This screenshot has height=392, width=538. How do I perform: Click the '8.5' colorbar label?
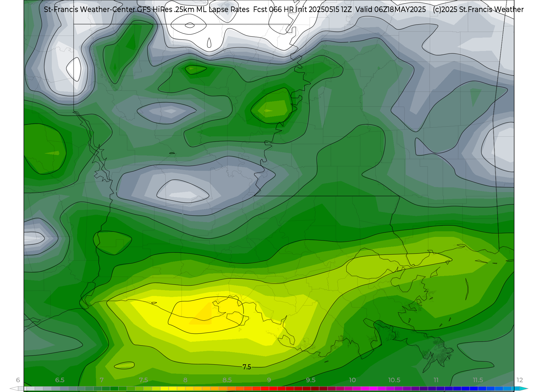click(227, 380)
